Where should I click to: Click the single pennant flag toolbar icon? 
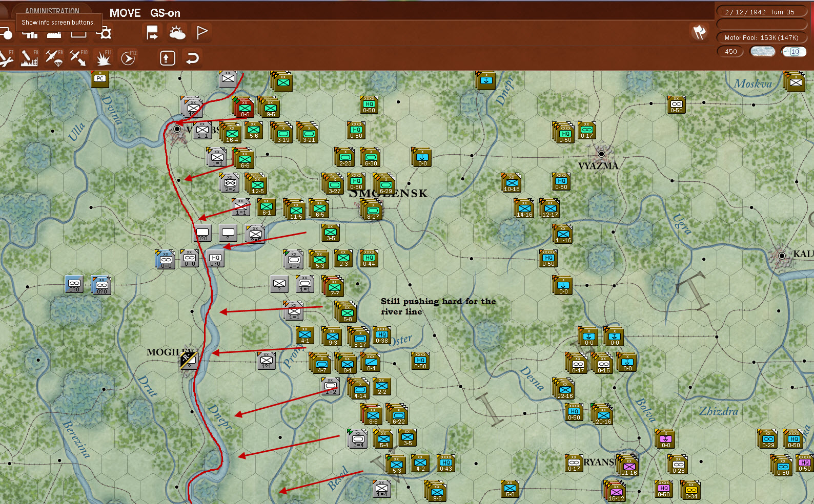coord(202,32)
